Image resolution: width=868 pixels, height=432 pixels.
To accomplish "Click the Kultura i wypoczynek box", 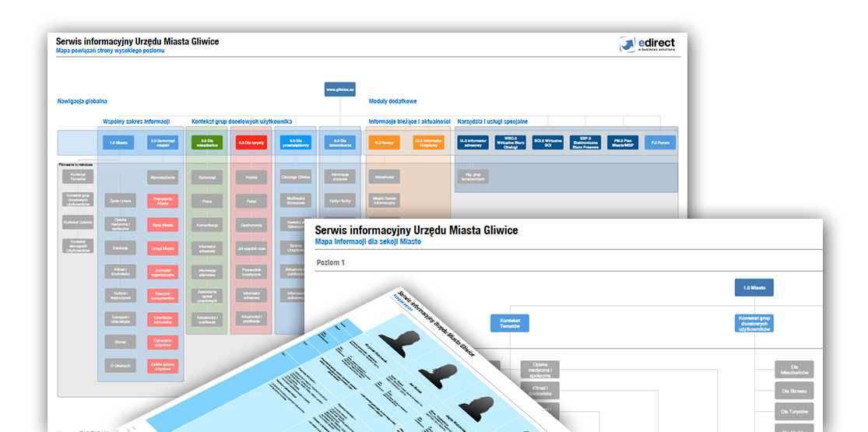I will point(120,295).
